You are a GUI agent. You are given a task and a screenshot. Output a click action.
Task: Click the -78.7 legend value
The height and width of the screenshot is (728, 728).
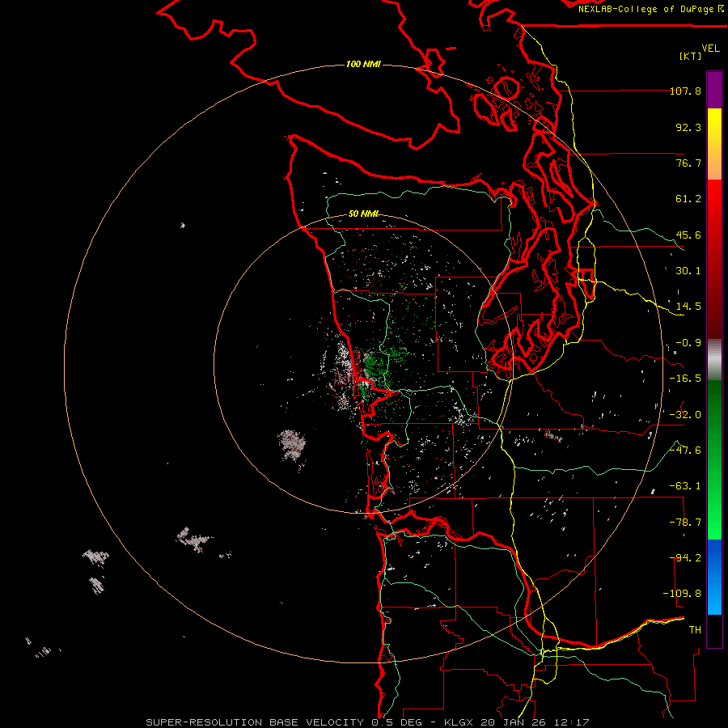tap(685, 523)
